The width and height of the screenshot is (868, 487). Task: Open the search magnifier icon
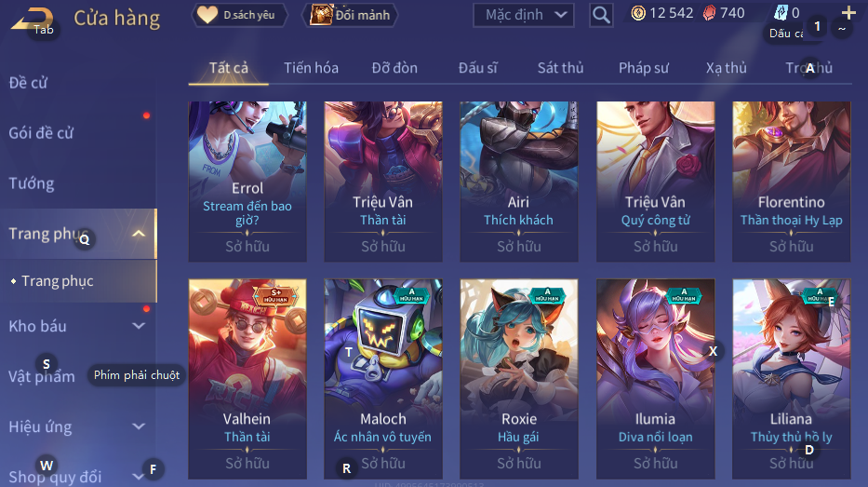tap(601, 15)
